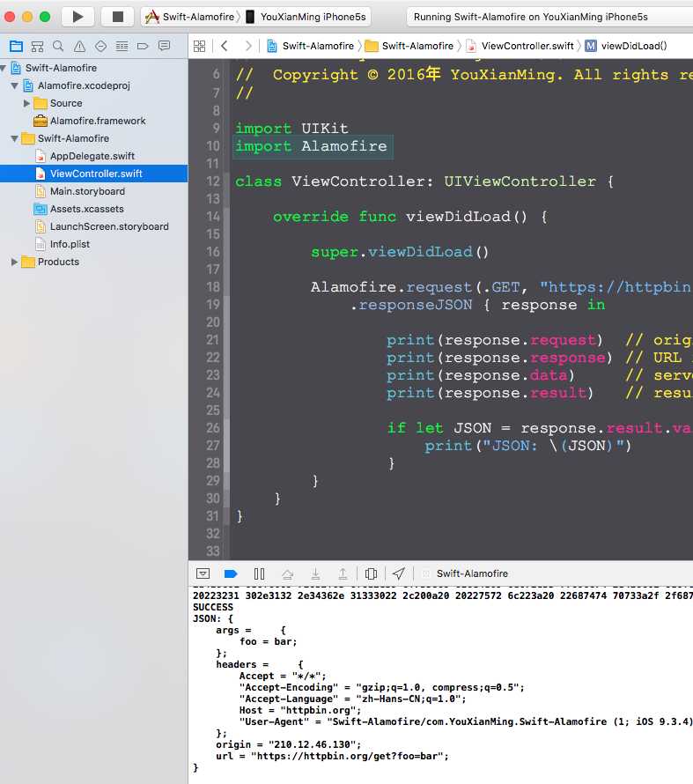Viewport: 693px width, 784px height.
Task: Click the Run (play) button
Action: click(78, 17)
